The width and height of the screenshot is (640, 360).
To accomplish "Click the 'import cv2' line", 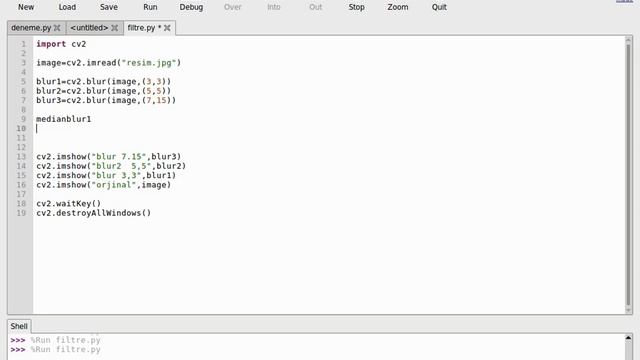I will [x=61, y=44].
